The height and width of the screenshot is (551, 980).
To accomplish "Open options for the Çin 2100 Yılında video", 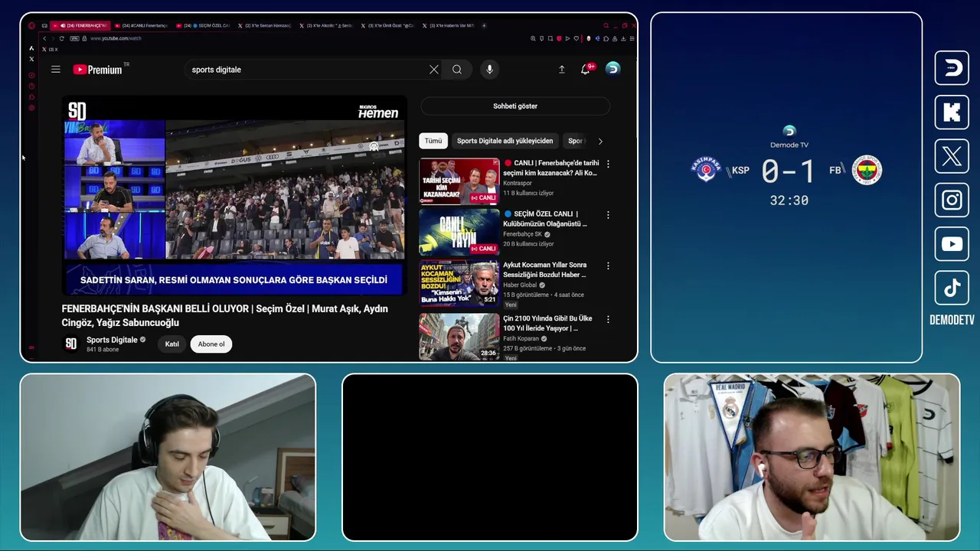I will coord(608,319).
